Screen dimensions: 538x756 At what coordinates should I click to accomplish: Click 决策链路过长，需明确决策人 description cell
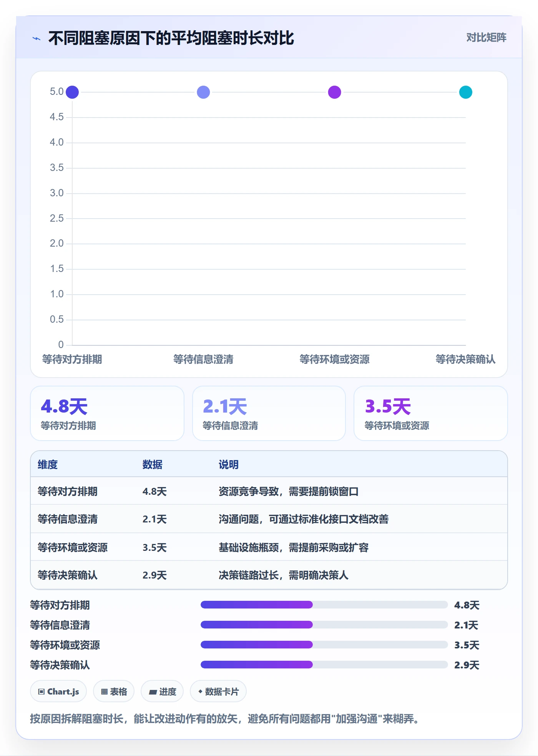click(x=284, y=575)
